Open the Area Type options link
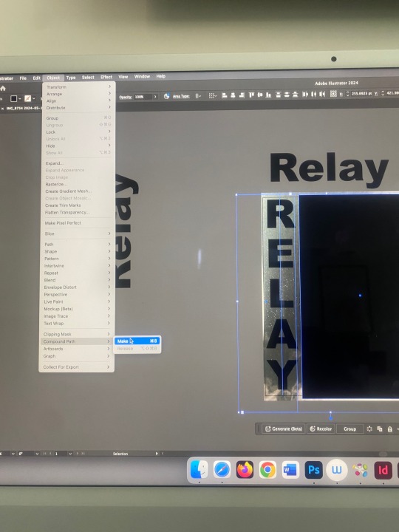Image resolution: width=399 pixels, height=532 pixels. pos(181,96)
